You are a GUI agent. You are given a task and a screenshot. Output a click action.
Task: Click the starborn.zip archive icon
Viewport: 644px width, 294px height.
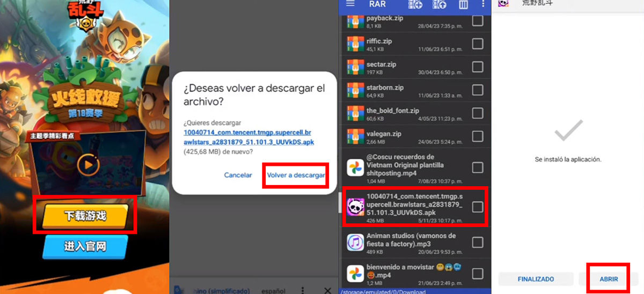[x=355, y=91]
